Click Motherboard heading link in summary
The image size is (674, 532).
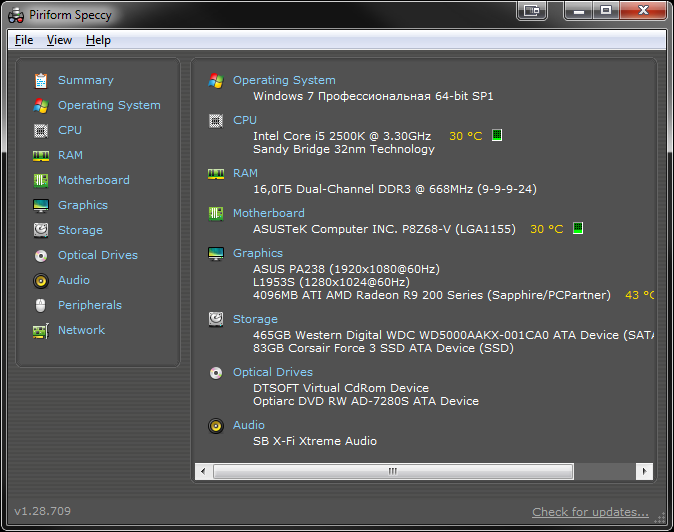(269, 213)
